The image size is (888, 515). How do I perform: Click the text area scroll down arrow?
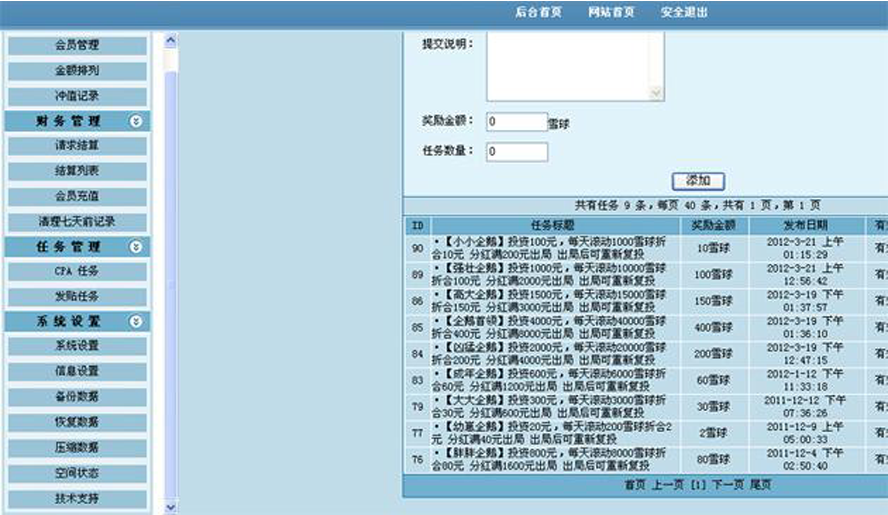click(656, 93)
